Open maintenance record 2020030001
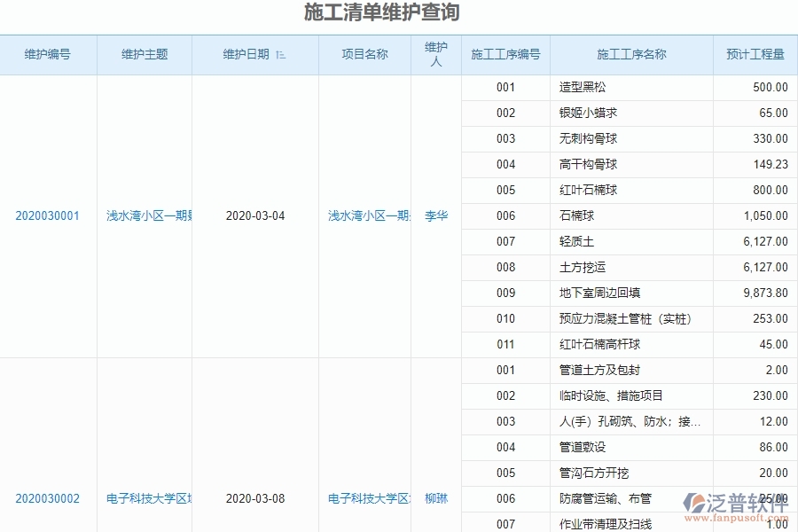Screen dimensions: 798x532 [x=47, y=215]
